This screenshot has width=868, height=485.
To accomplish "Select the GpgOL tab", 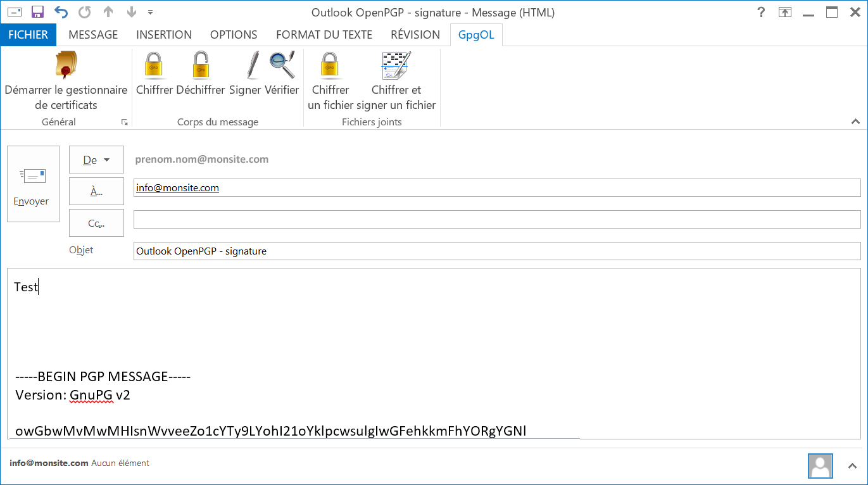I will [477, 35].
